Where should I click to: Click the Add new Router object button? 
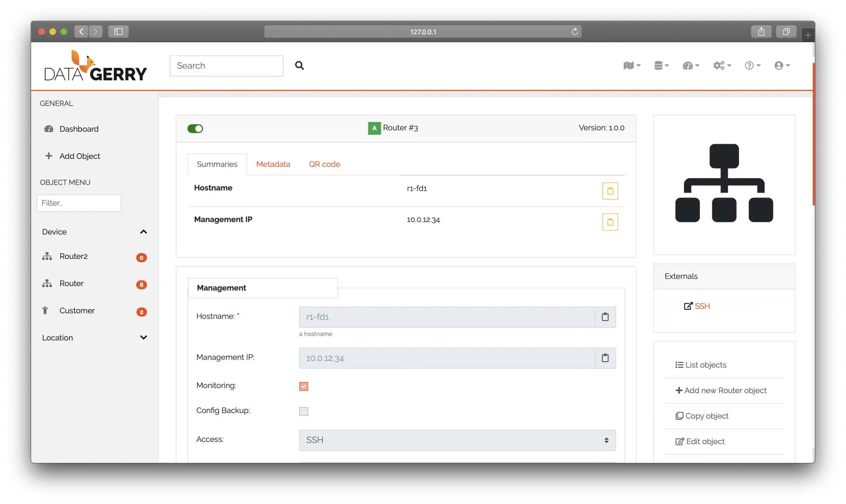point(721,390)
